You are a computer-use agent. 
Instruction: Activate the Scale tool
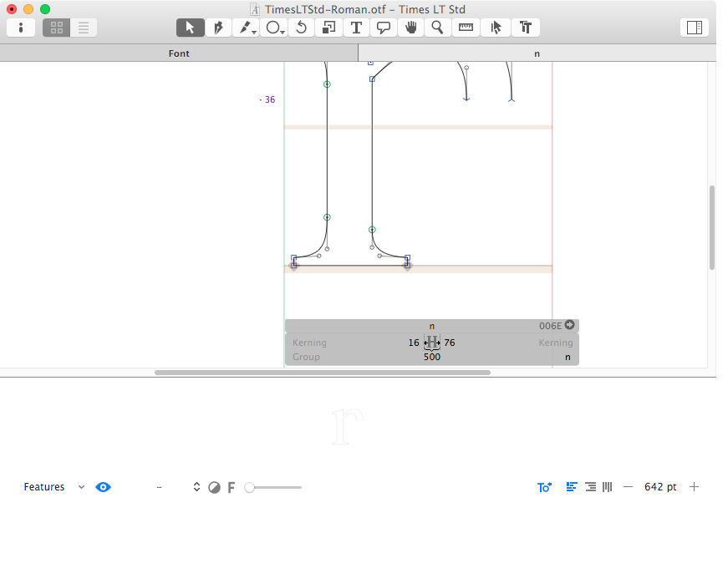point(328,28)
